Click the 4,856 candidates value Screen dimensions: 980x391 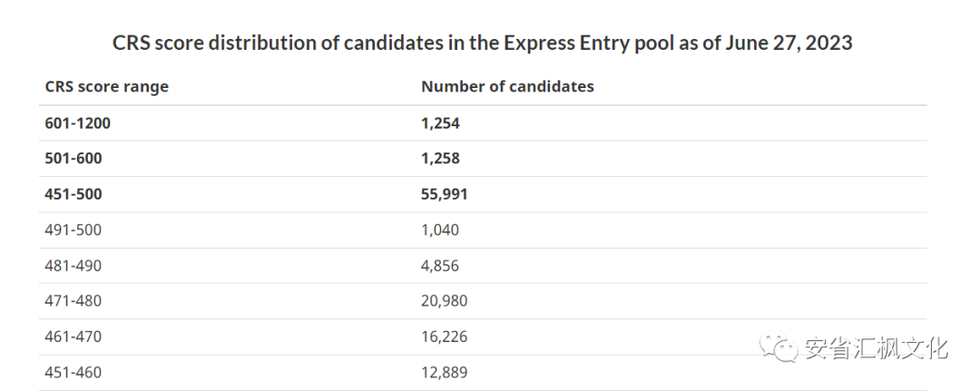coord(440,266)
